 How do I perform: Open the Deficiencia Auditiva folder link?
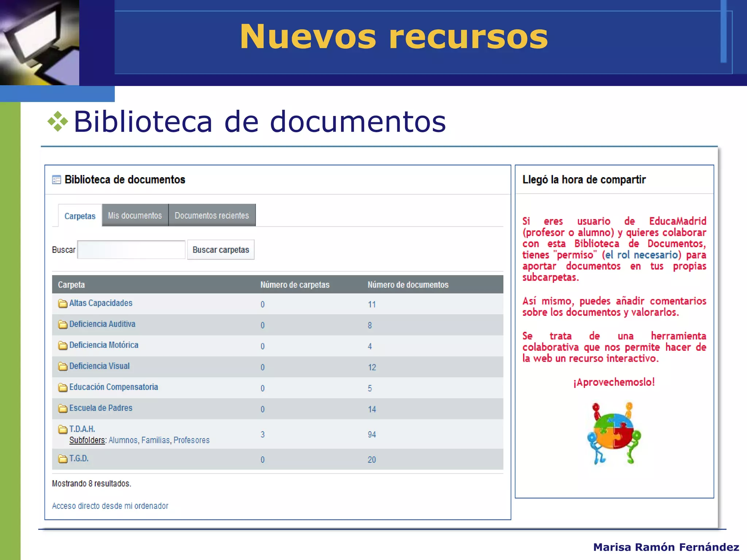(102, 324)
